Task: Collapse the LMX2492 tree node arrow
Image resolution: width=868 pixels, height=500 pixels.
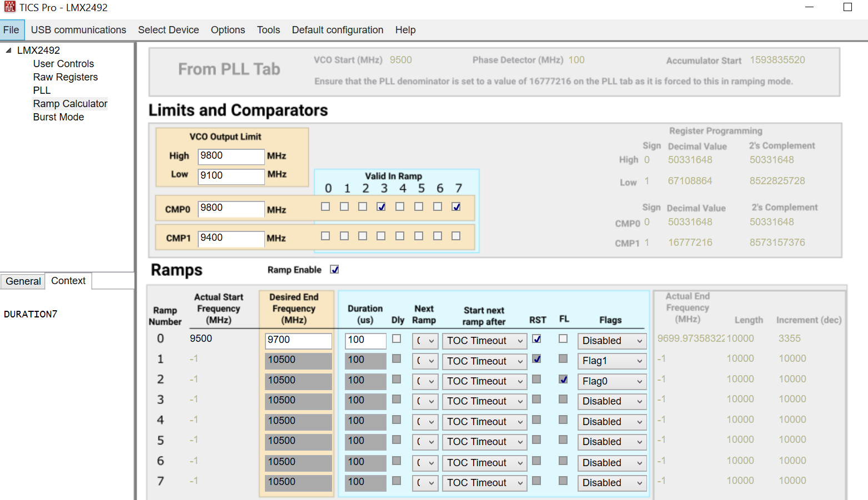Action: click(x=8, y=50)
